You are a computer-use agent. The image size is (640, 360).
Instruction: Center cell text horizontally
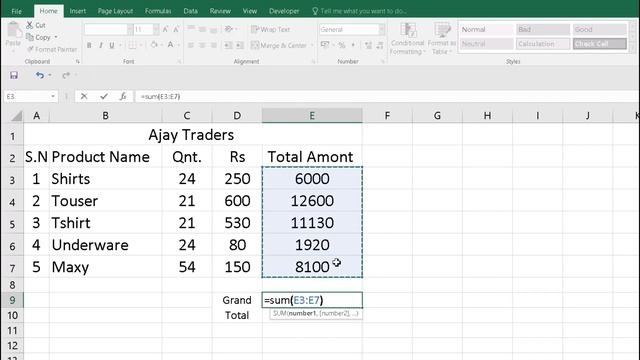point(202,45)
